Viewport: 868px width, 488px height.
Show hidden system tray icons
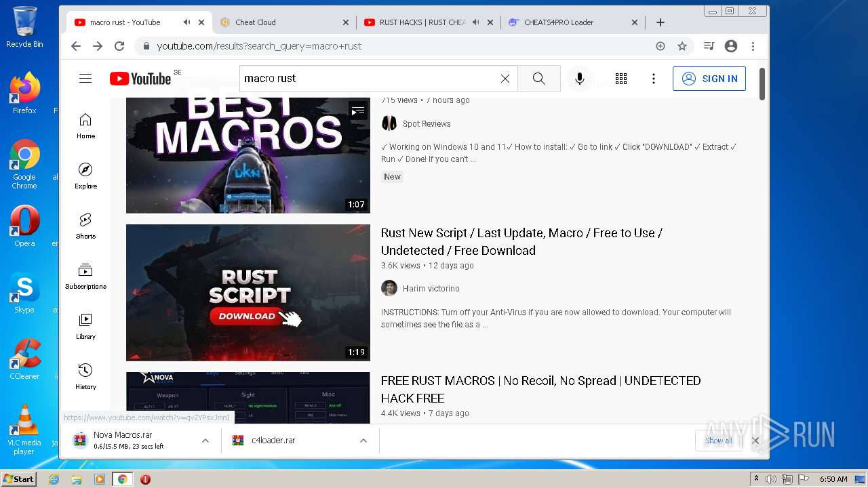point(756,479)
